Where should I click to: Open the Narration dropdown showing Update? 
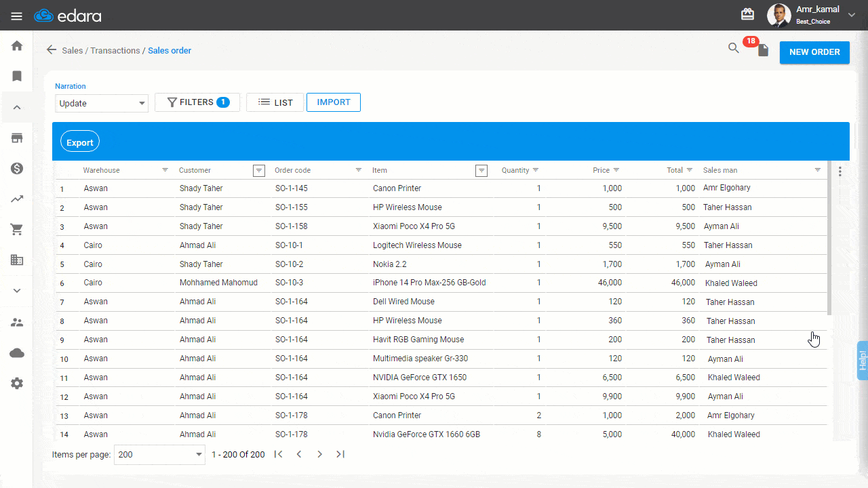point(102,103)
